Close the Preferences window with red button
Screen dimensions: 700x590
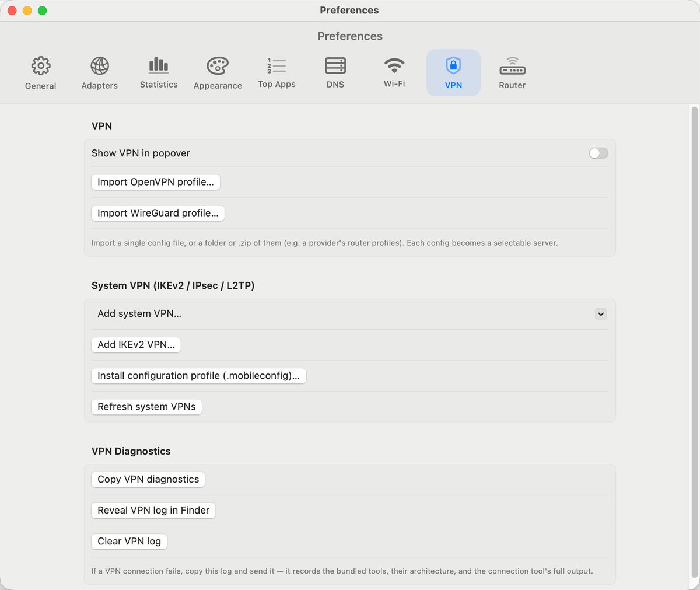12,11
